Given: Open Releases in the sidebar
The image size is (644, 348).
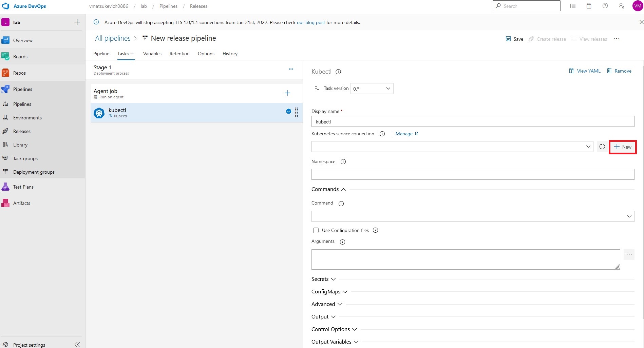Looking at the screenshot, I should [x=22, y=131].
